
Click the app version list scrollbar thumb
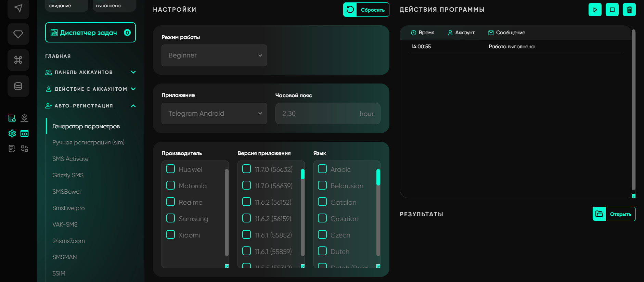pyautogui.click(x=302, y=174)
